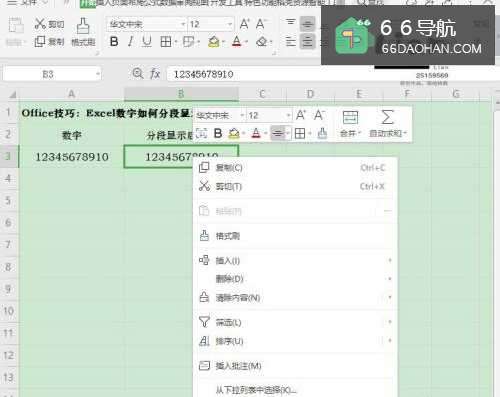
Task: Click the mini toolbar AutoSum sigma icon
Action: (387, 117)
